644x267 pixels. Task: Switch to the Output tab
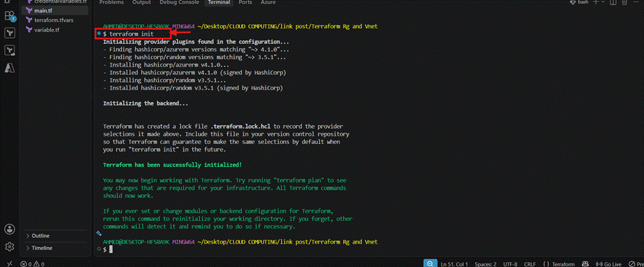[142, 3]
